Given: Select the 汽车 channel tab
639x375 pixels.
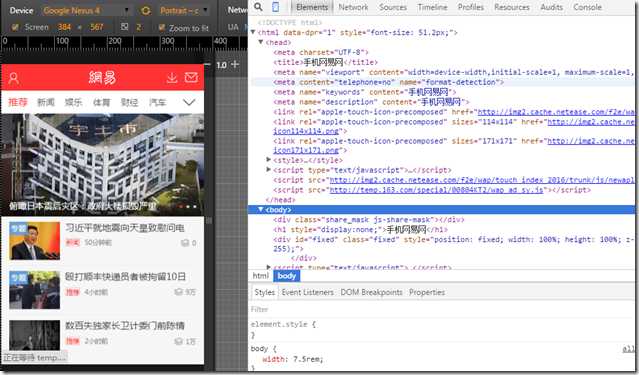Looking at the screenshot, I should point(157,102).
